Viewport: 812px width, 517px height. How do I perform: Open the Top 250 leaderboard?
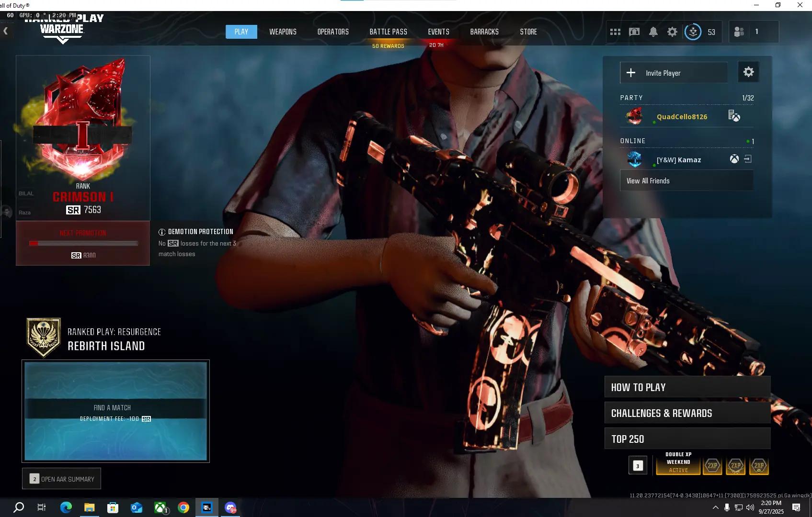point(687,439)
